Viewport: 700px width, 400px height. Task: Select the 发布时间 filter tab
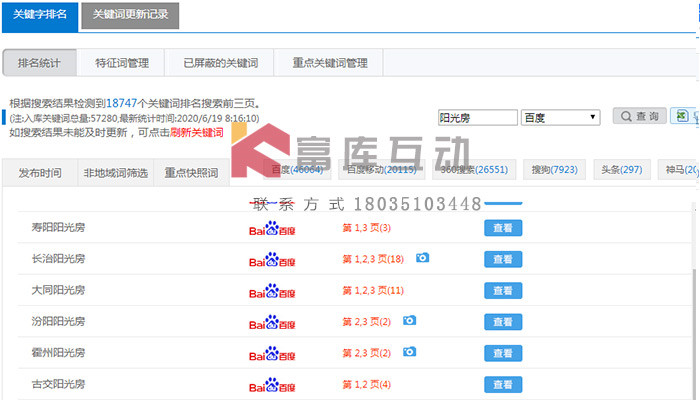click(40, 173)
